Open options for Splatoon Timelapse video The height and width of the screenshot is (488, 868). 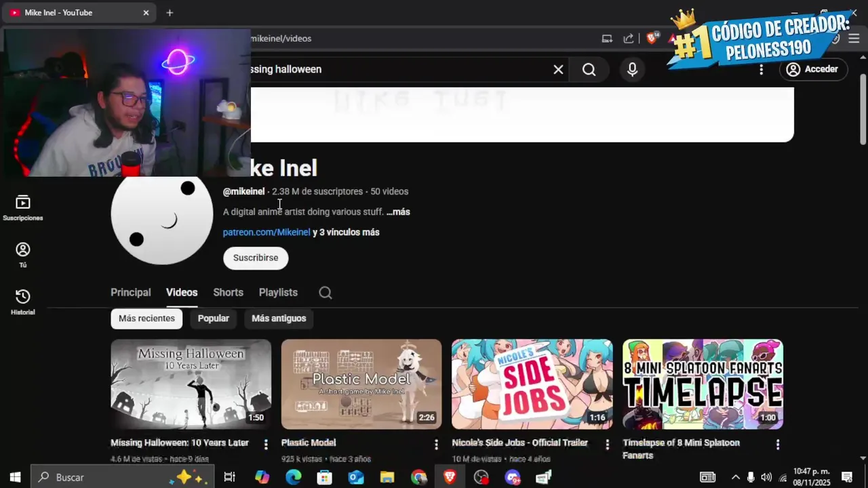[778, 445]
